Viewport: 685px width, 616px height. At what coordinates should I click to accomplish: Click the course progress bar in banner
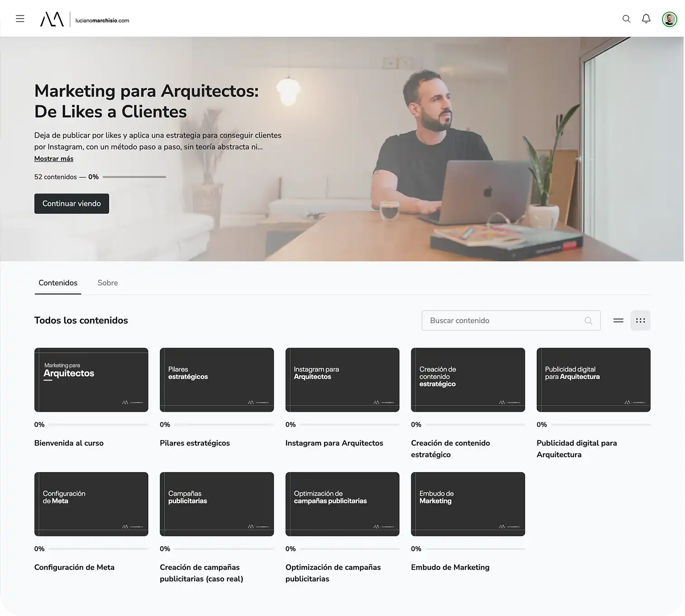tap(134, 177)
